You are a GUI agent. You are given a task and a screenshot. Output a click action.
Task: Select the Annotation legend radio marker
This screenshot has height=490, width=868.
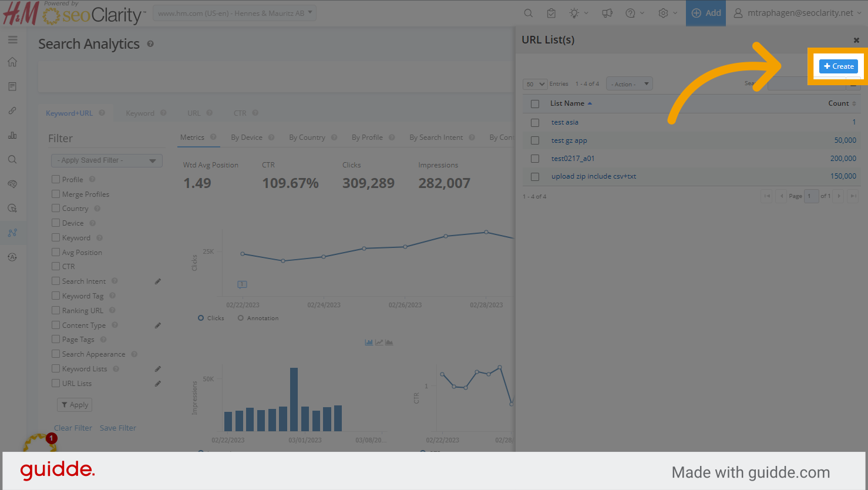(241, 318)
